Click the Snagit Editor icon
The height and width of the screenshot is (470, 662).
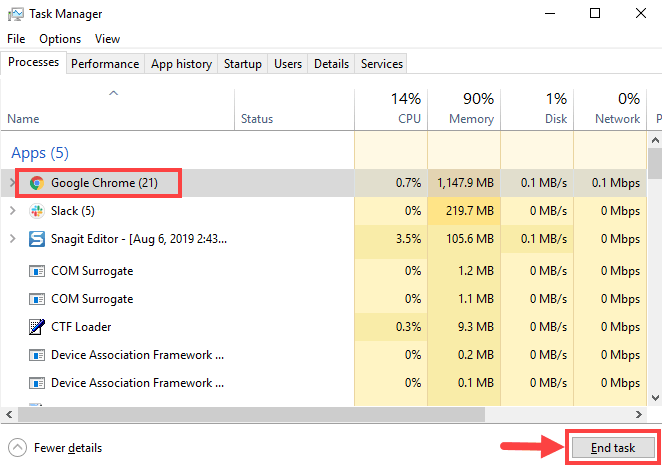pyautogui.click(x=37, y=239)
